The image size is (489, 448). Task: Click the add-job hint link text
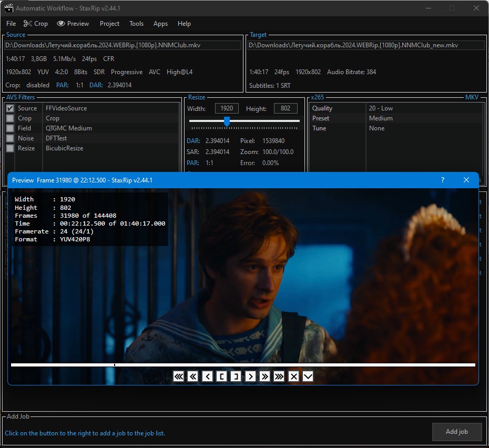(x=85, y=433)
